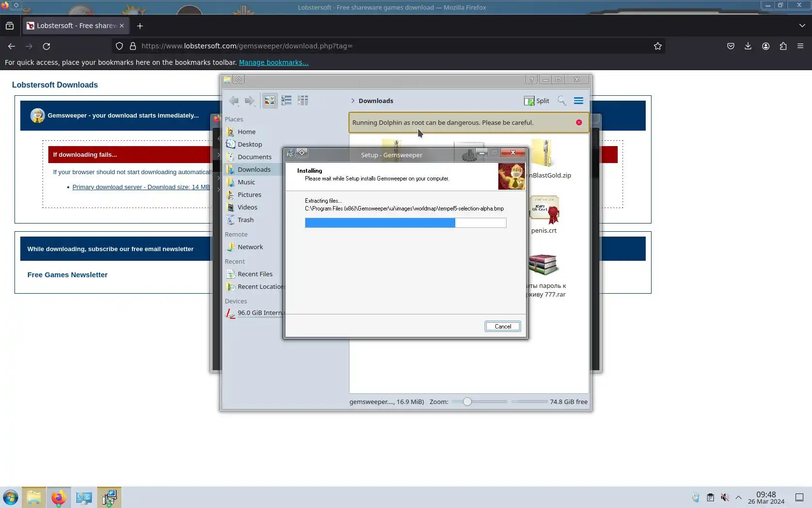Image resolution: width=812 pixels, height=508 pixels.
Task: Open Dolphin search magnifier
Action: (x=562, y=101)
